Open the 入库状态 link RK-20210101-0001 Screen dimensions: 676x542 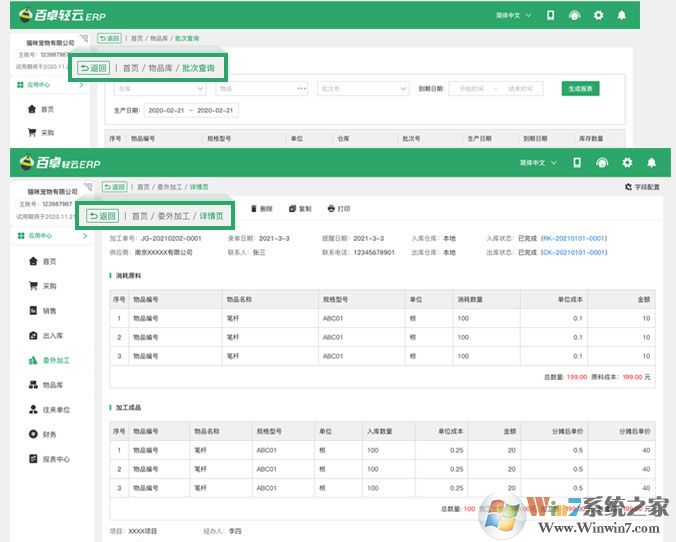(574, 239)
